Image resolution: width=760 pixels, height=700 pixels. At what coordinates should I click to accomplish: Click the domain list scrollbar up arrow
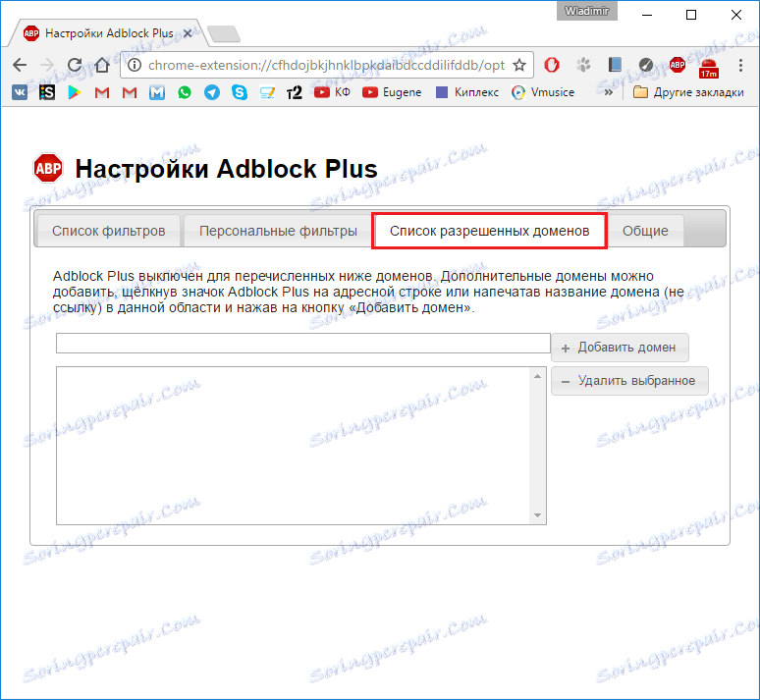pos(537,376)
